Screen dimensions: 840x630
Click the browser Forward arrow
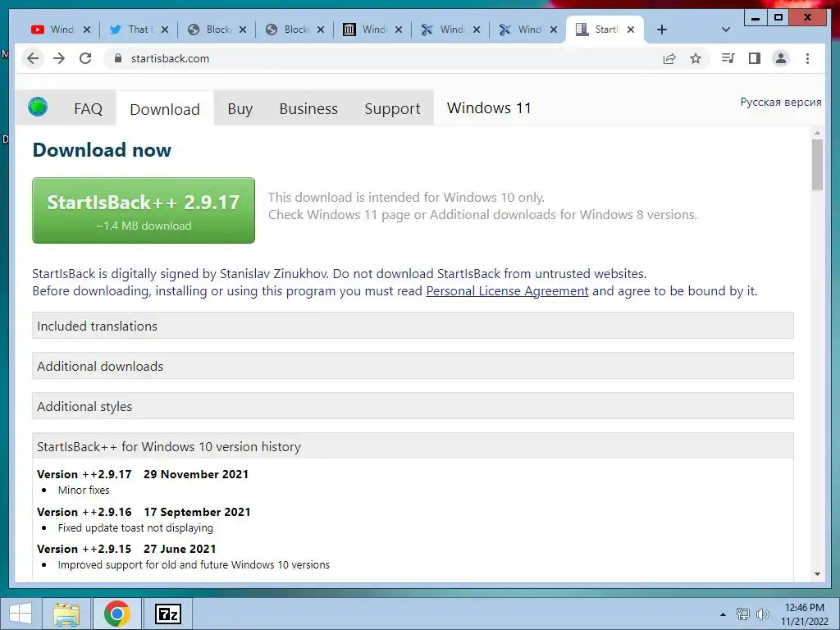(59, 58)
